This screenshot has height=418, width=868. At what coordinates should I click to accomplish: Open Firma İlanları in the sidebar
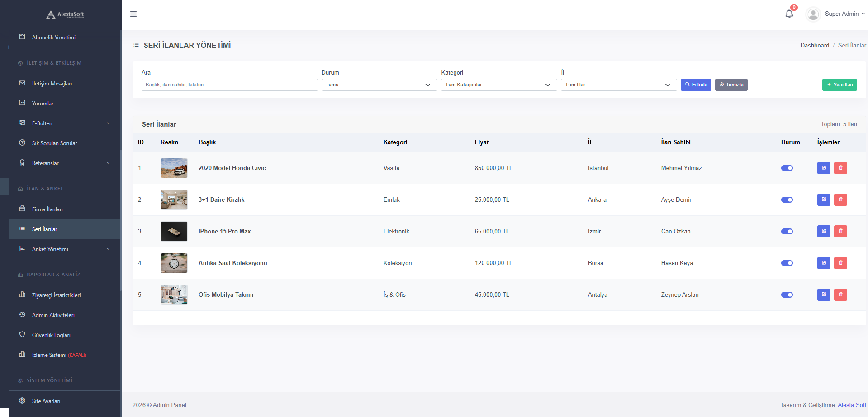47,209
